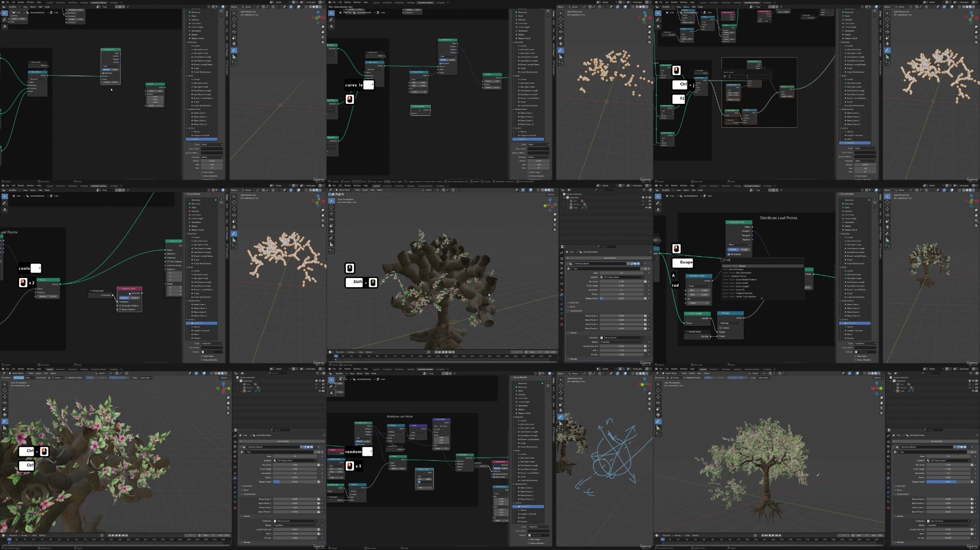The image size is (980, 550).
Task: Select Measure tool in bare-branch tree frame
Action: [x=332, y=244]
